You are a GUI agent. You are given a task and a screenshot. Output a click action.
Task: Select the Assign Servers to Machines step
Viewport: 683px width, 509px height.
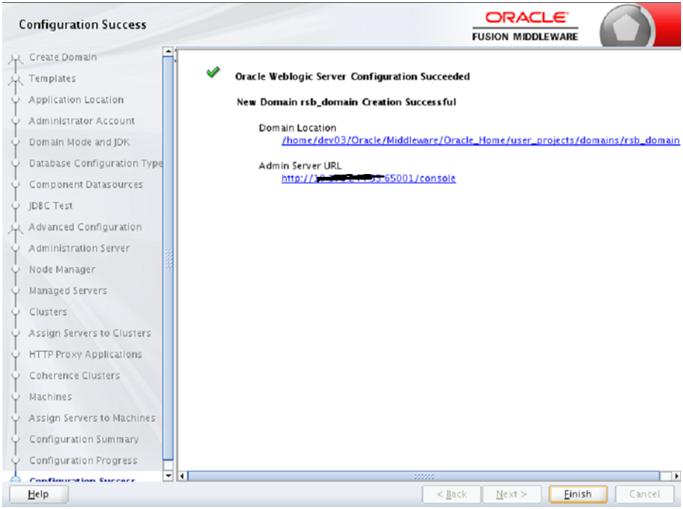pos(92,418)
